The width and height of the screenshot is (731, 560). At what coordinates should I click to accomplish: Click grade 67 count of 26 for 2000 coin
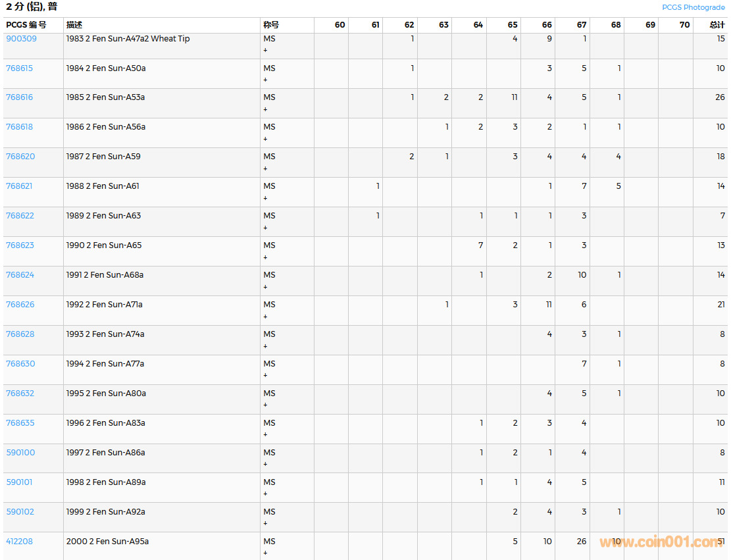click(581, 542)
